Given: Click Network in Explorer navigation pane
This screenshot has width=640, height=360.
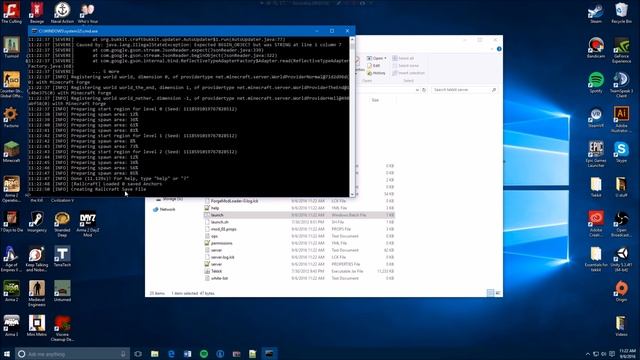Looking at the screenshot, I should click(164, 209).
